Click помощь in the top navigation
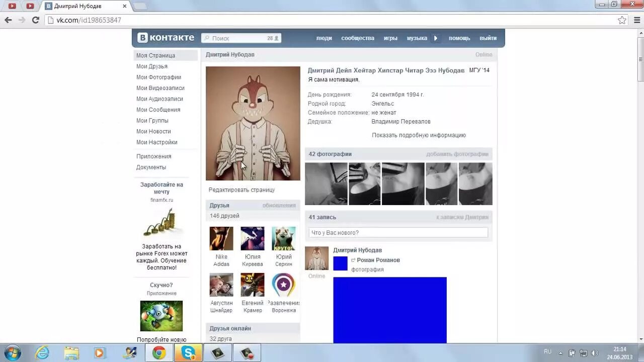The image size is (644, 362). coord(459,38)
